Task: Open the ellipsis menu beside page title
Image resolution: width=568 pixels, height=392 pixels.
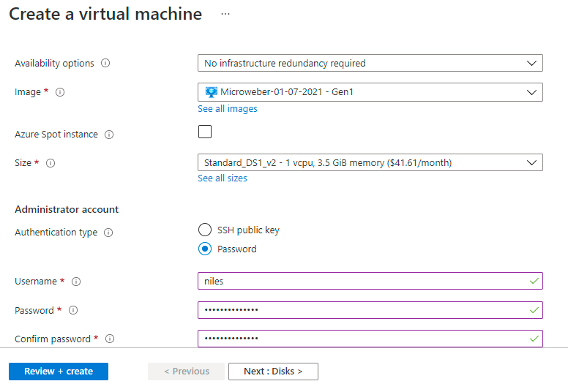Action: (x=225, y=14)
